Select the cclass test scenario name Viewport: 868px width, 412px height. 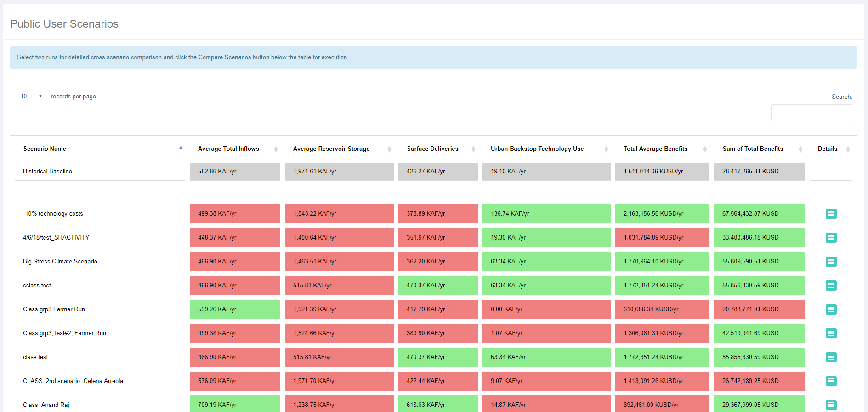[x=37, y=286]
